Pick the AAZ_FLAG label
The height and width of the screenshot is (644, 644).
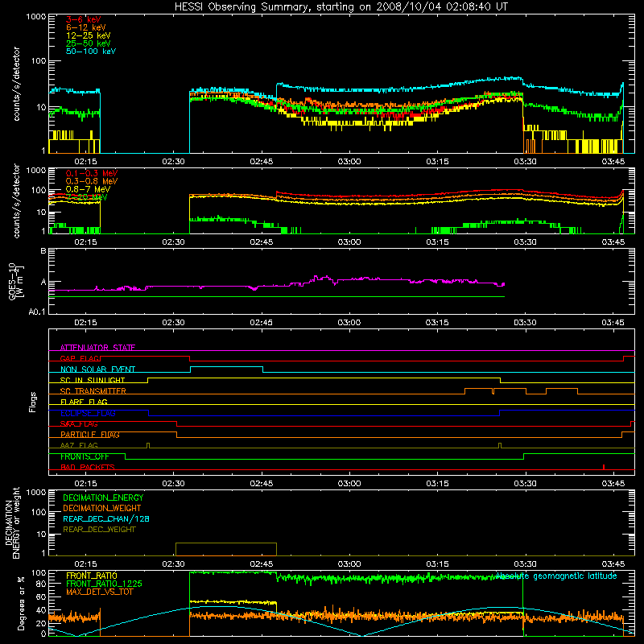click(79, 445)
